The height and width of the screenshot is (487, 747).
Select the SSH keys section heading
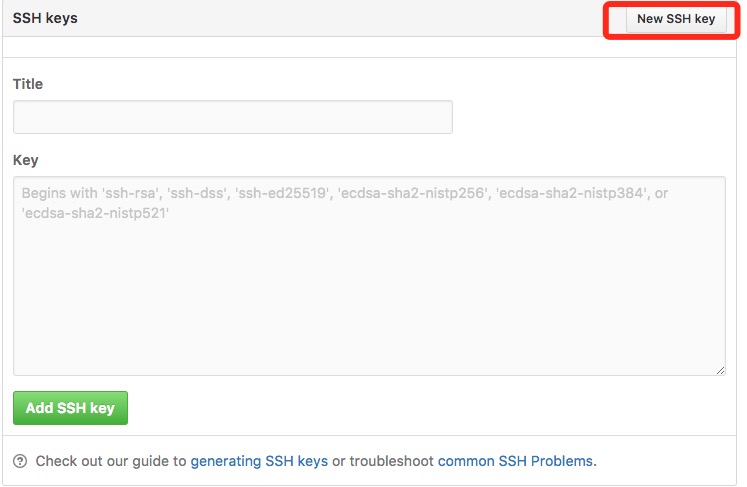click(45, 18)
